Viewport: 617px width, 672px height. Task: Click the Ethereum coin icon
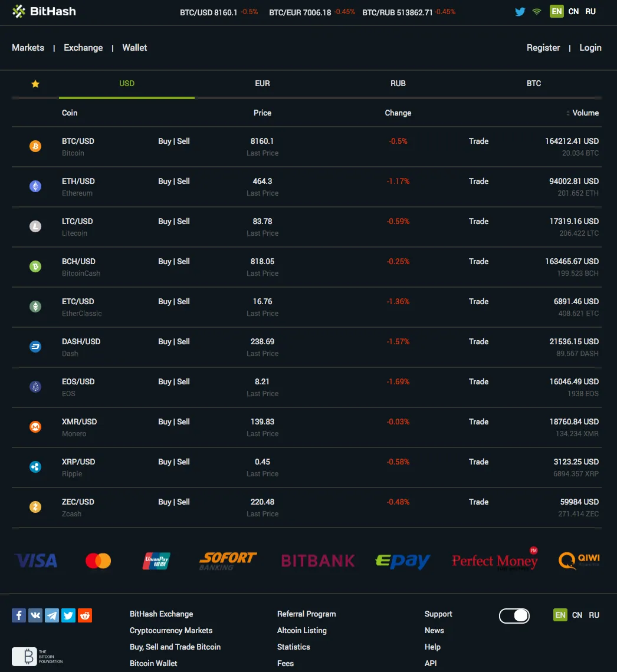click(35, 186)
